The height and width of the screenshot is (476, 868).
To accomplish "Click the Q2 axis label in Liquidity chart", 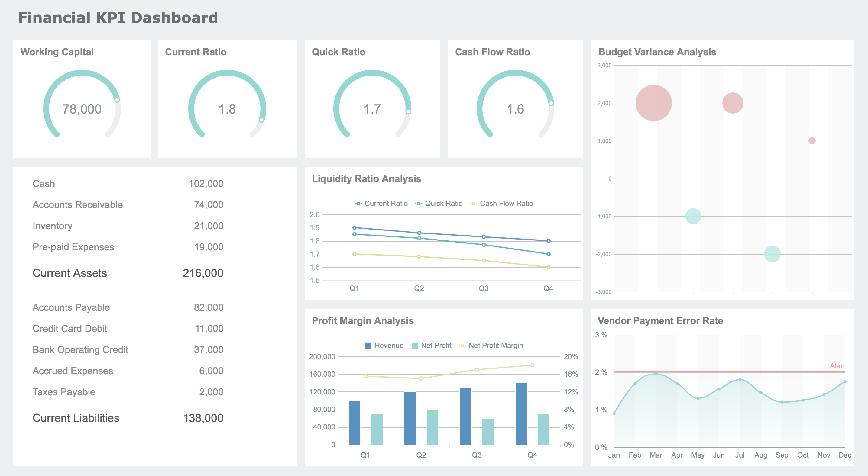I will click(x=419, y=288).
